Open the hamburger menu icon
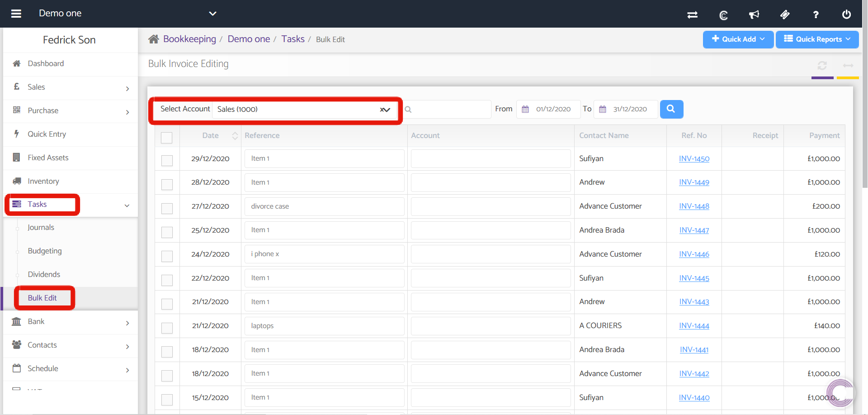The width and height of the screenshot is (868, 415). coord(16,14)
